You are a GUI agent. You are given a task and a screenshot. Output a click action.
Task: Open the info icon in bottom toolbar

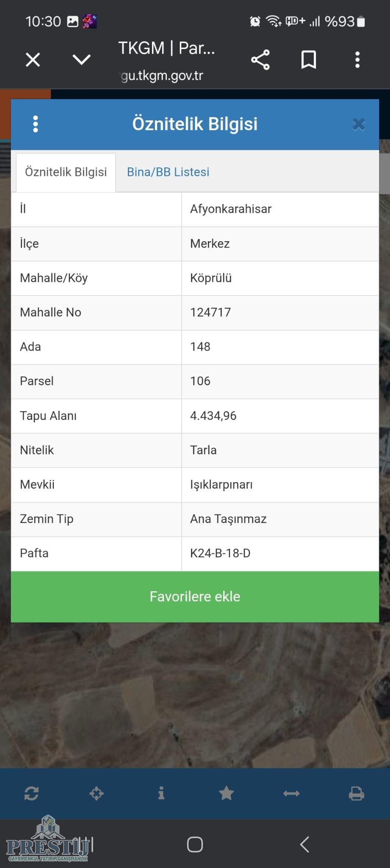161,793
